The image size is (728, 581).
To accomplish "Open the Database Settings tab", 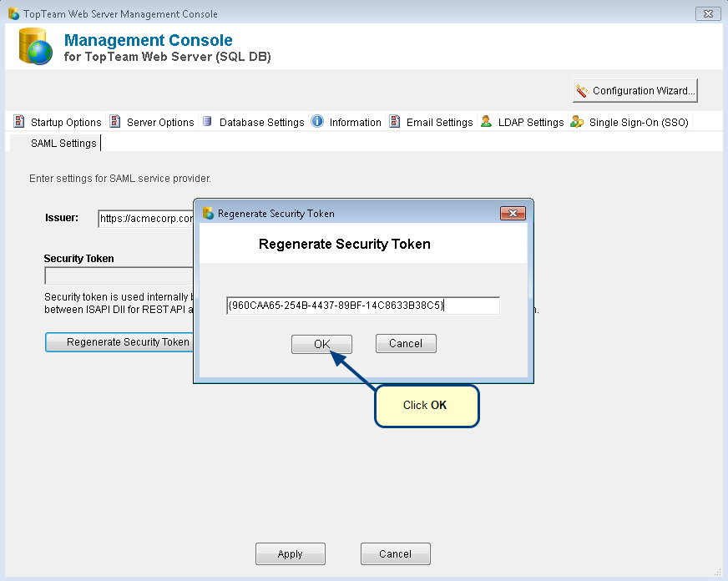I will tap(254, 122).
